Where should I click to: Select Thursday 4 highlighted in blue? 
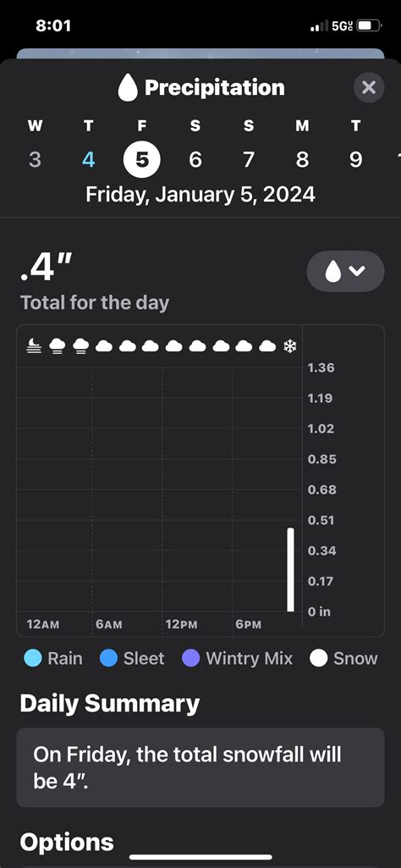coord(89,160)
